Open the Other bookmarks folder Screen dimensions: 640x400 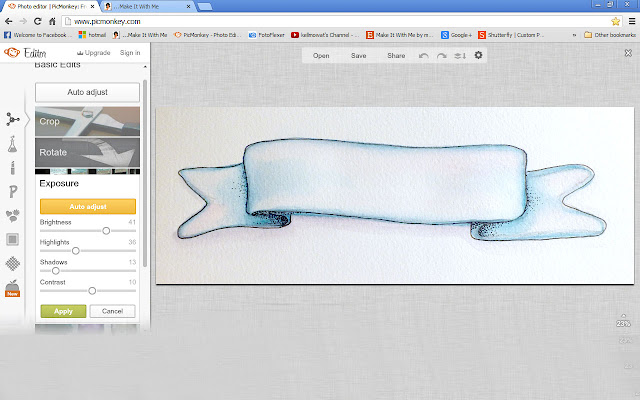610,35
